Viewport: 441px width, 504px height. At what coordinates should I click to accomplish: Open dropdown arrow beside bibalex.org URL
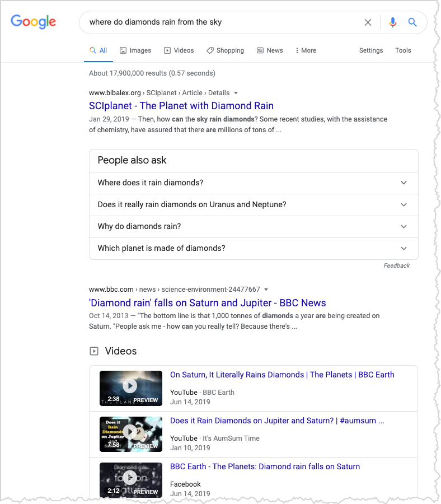236,93
